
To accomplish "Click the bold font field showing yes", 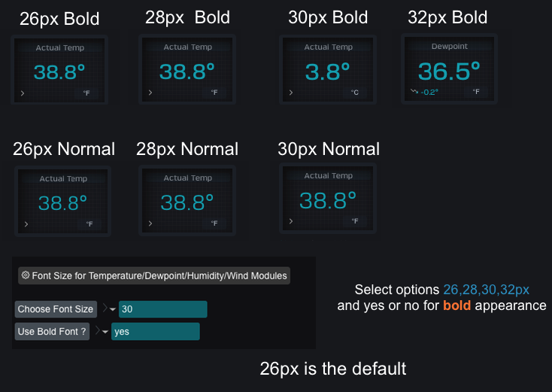I will point(155,331).
